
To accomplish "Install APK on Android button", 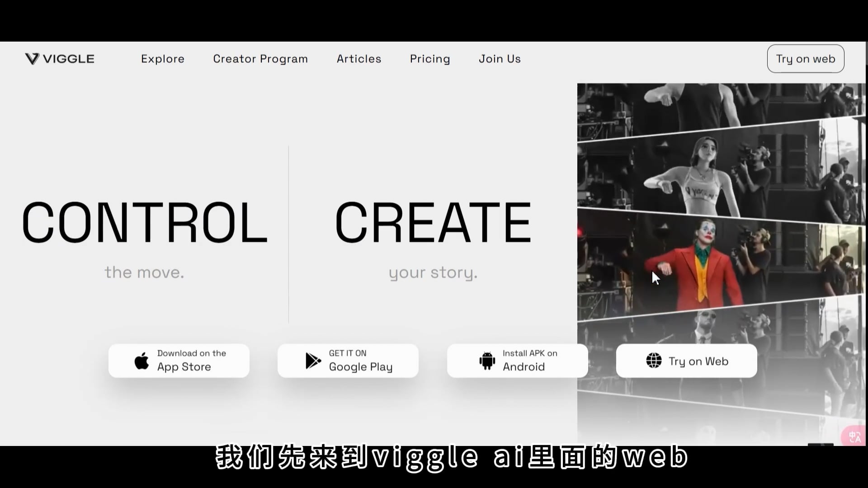I will coord(518,361).
